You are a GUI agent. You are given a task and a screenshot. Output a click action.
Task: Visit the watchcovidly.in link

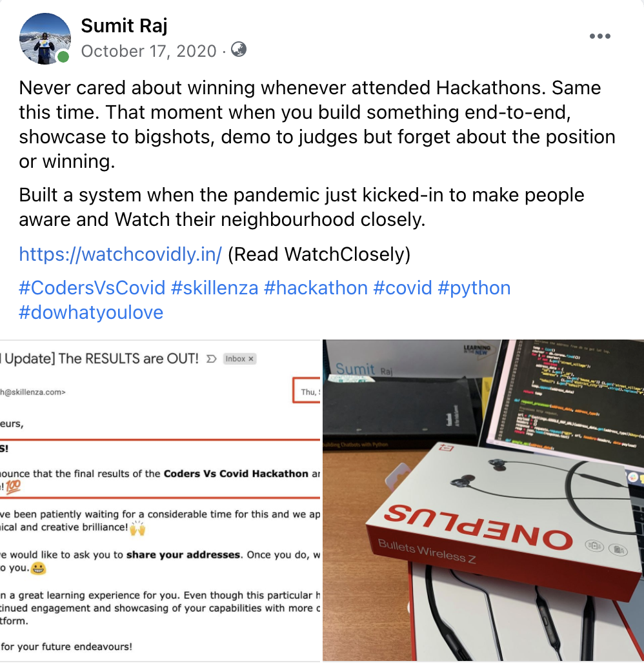[121, 254]
